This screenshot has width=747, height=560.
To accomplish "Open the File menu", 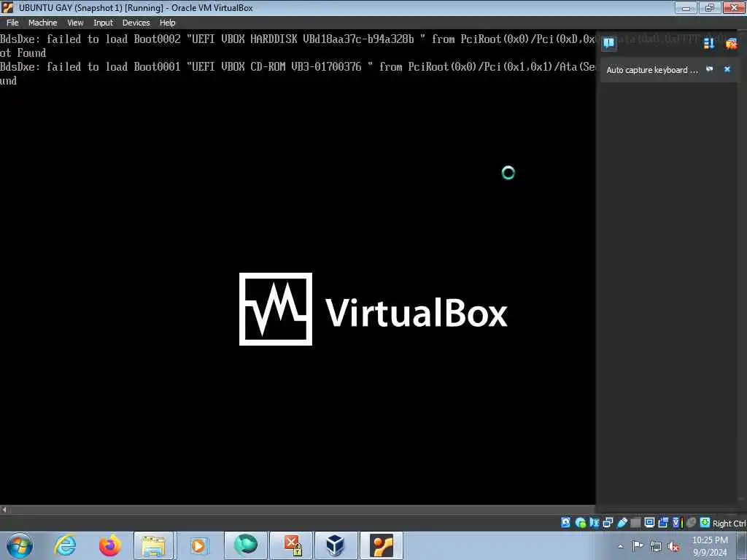I will (12, 23).
